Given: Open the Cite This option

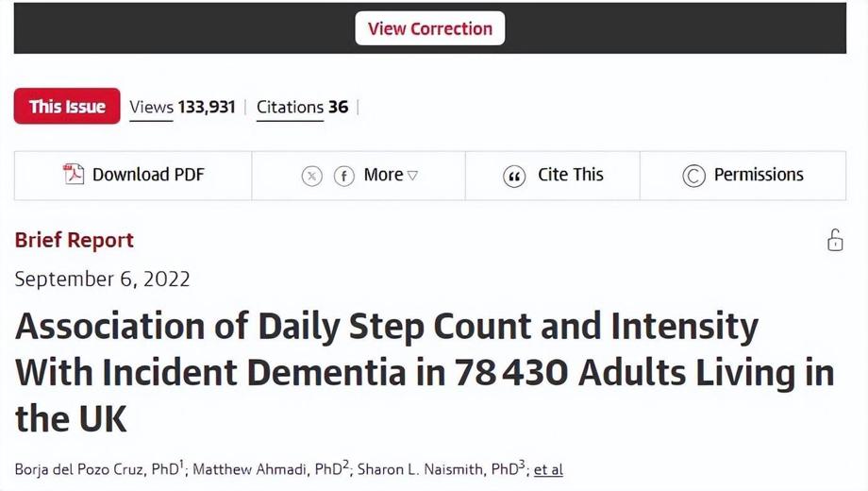Looking at the screenshot, I should [x=570, y=175].
